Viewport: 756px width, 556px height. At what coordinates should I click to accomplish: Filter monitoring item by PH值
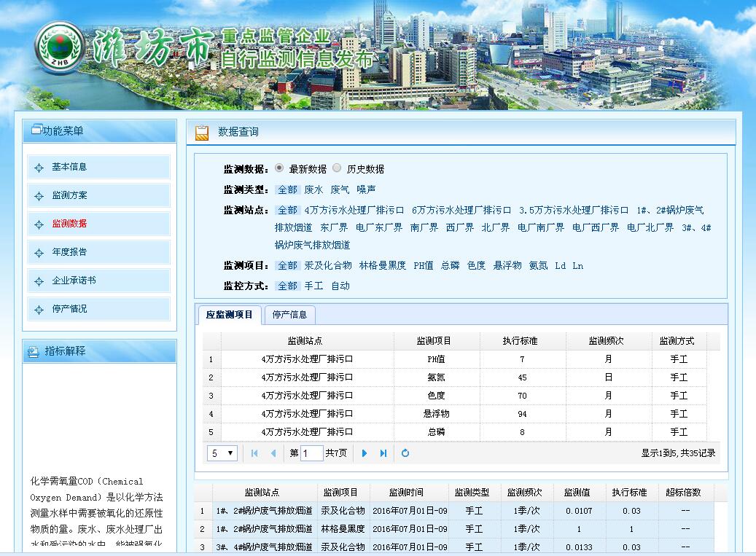[423, 265]
